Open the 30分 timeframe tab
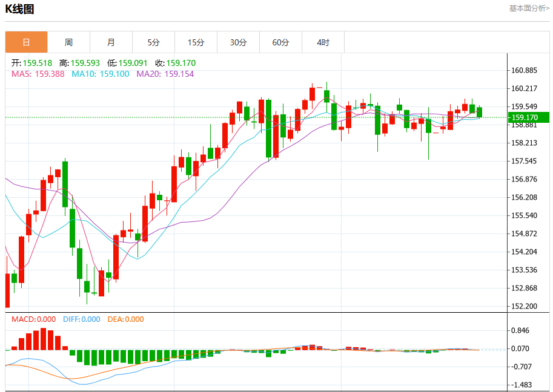 pyautogui.click(x=239, y=42)
